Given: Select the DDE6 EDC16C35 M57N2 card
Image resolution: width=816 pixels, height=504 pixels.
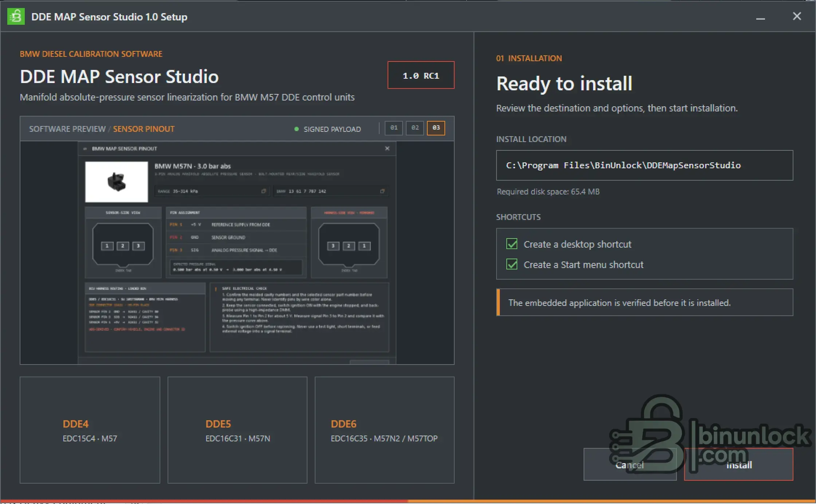Looking at the screenshot, I should 385,430.
